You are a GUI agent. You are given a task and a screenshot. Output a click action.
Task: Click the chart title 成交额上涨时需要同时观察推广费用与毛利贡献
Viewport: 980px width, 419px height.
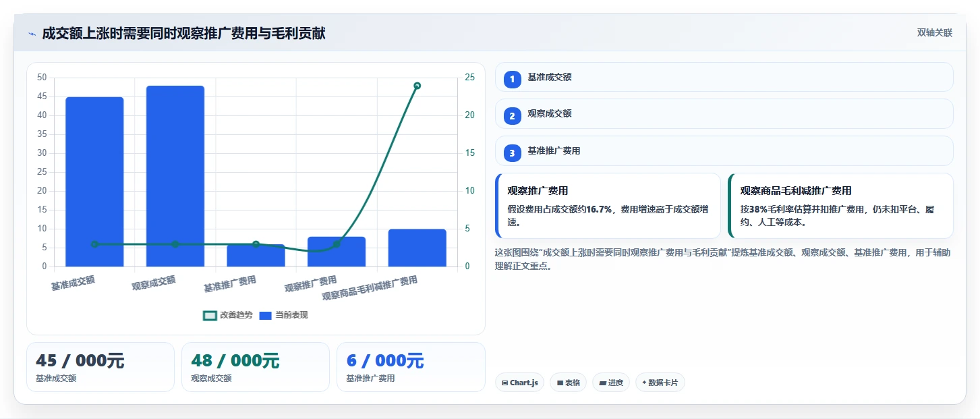click(x=183, y=33)
